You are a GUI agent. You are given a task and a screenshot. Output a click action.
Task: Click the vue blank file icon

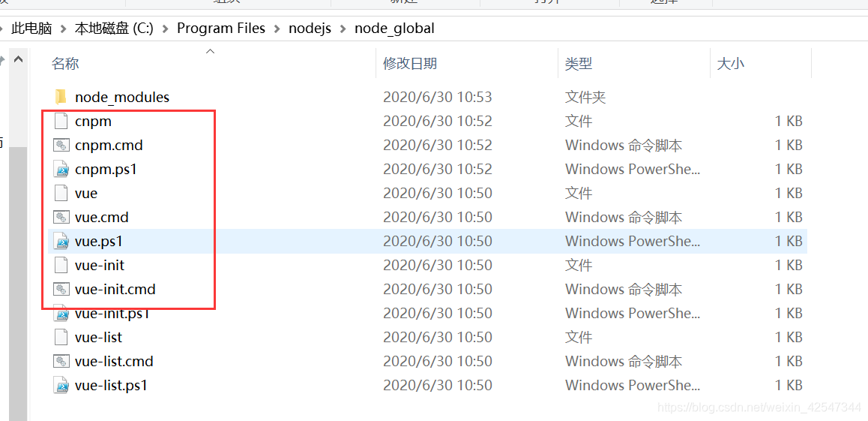click(x=61, y=194)
